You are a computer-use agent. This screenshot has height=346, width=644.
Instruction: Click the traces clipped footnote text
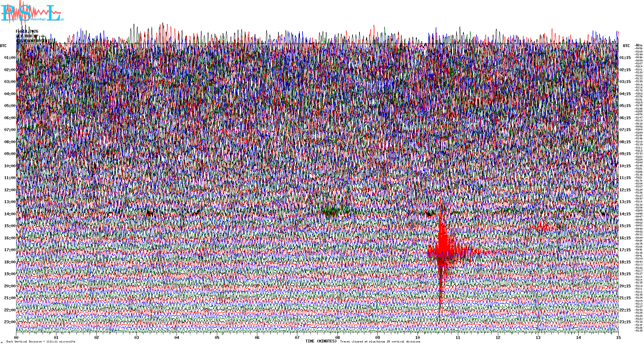tap(380, 342)
